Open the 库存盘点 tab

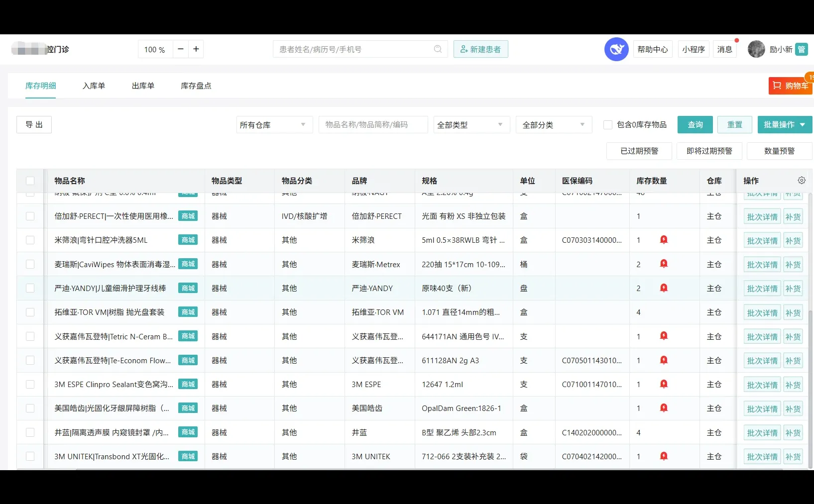(x=196, y=86)
